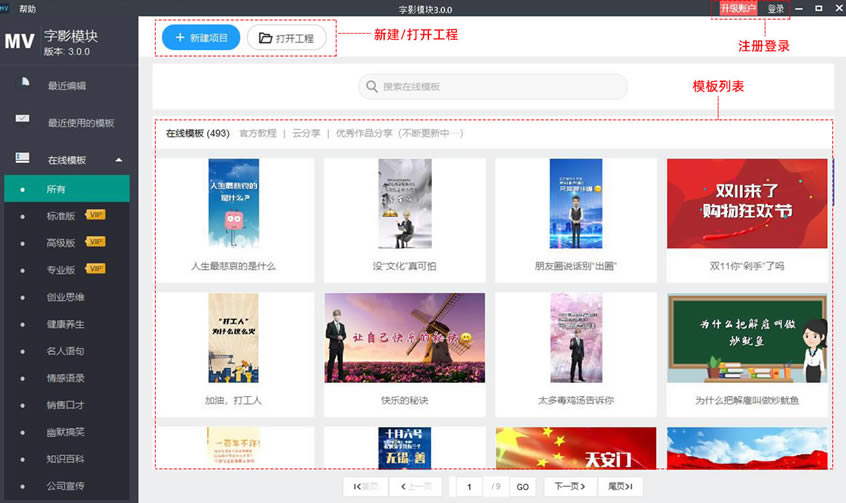Select the 专业版 category

pyautogui.click(x=61, y=270)
